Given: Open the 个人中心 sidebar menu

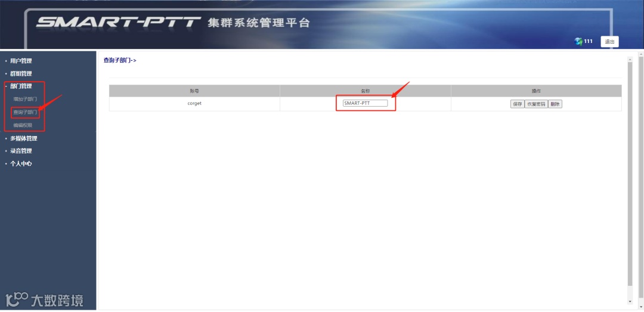Looking at the screenshot, I should 21,163.
